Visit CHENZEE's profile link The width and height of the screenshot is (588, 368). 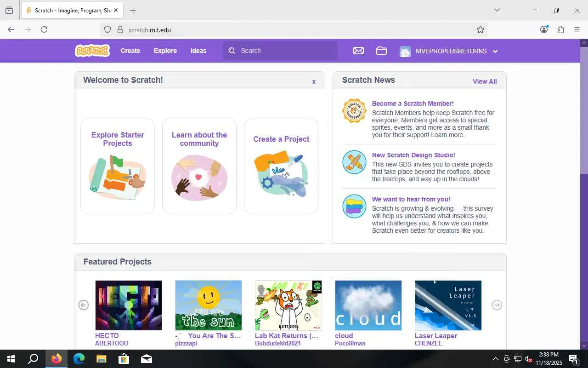(429, 344)
